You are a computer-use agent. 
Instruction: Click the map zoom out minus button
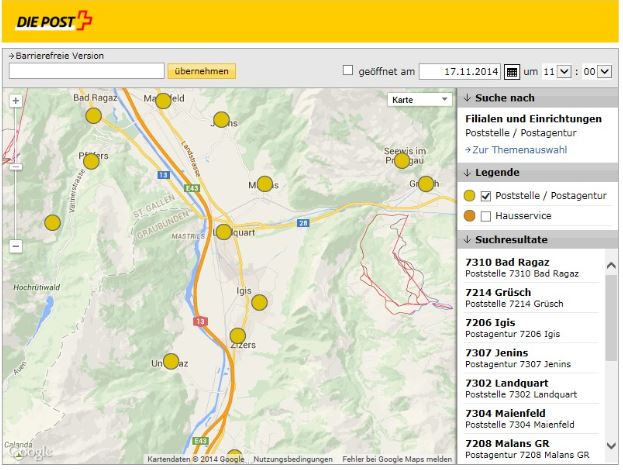[x=15, y=245]
